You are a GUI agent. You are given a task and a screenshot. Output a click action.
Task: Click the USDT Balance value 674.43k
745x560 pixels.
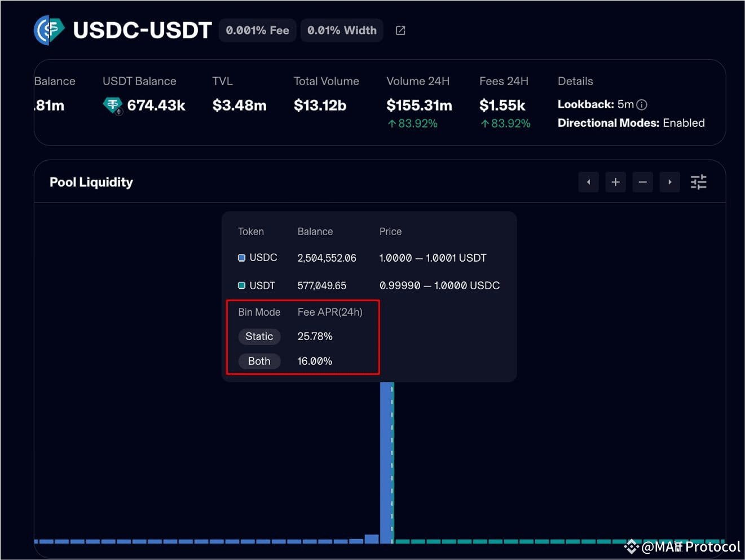(x=156, y=105)
